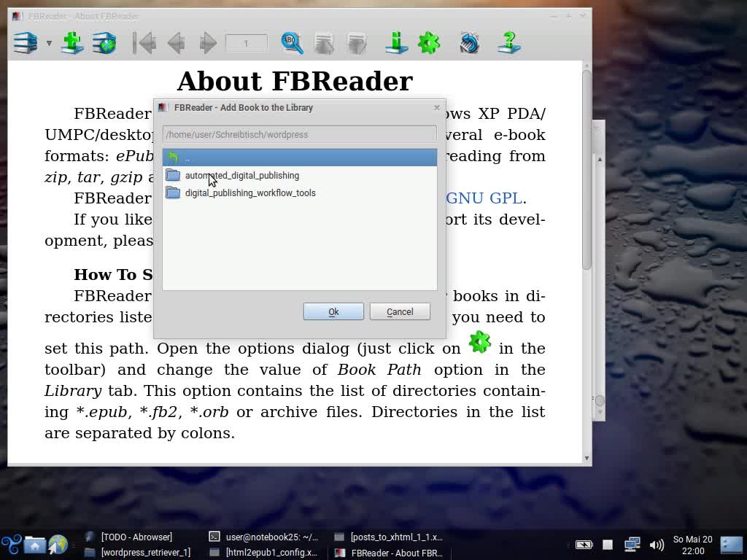747x560 pixels.
Task: Click the back arrow in toolbar
Action: coord(177,43)
